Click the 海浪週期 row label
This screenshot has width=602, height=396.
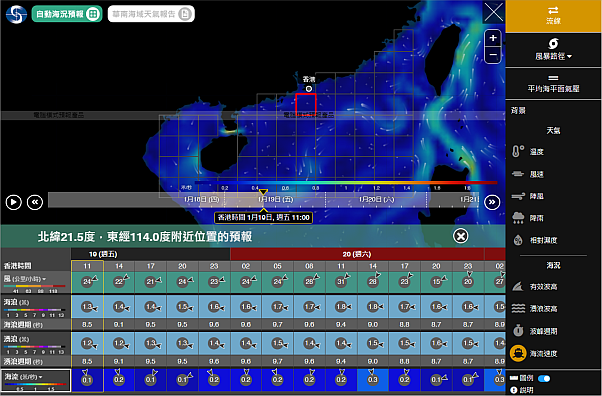[23, 325]
